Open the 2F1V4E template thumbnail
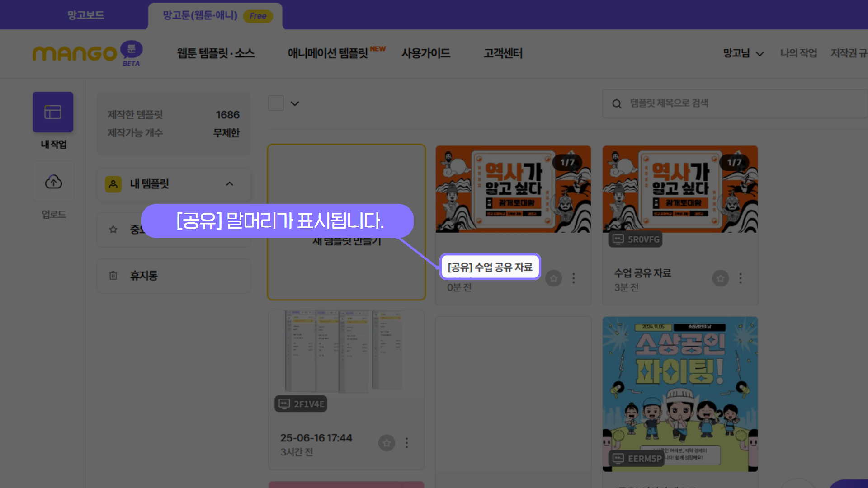This screenshot has height=488, width=868. (x=346, y=351)
